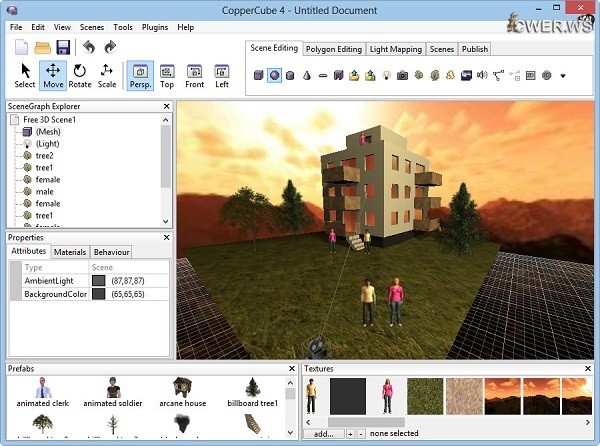Save the document using the floppy icon

pos(62,47)
